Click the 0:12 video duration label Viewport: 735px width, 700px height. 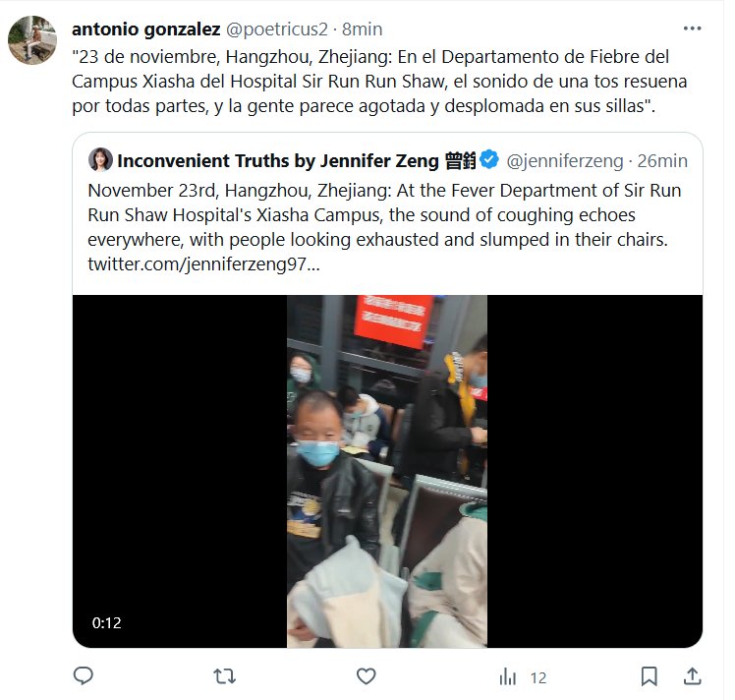coord(107,622)
